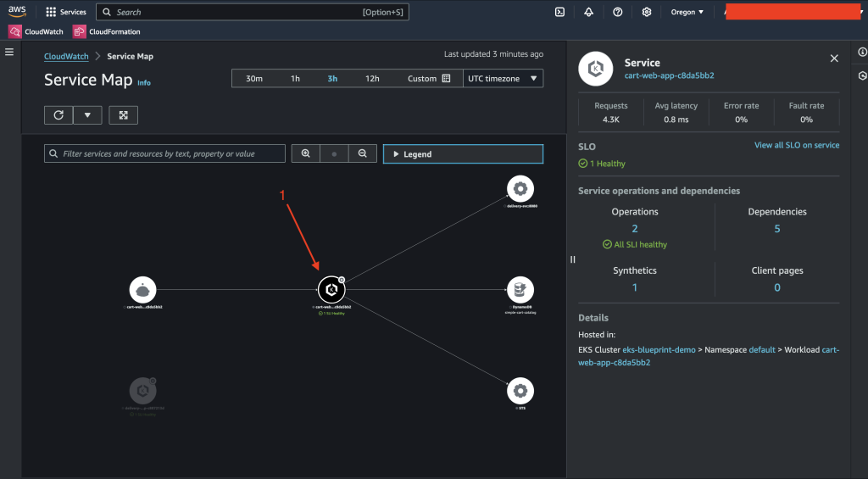Open the Client pages count 0
Screen dimensions: 868x479
tap(777, 287)
